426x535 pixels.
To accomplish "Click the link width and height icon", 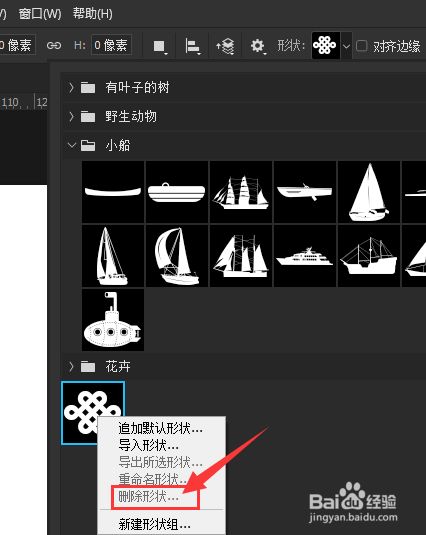I will point(54,45).
